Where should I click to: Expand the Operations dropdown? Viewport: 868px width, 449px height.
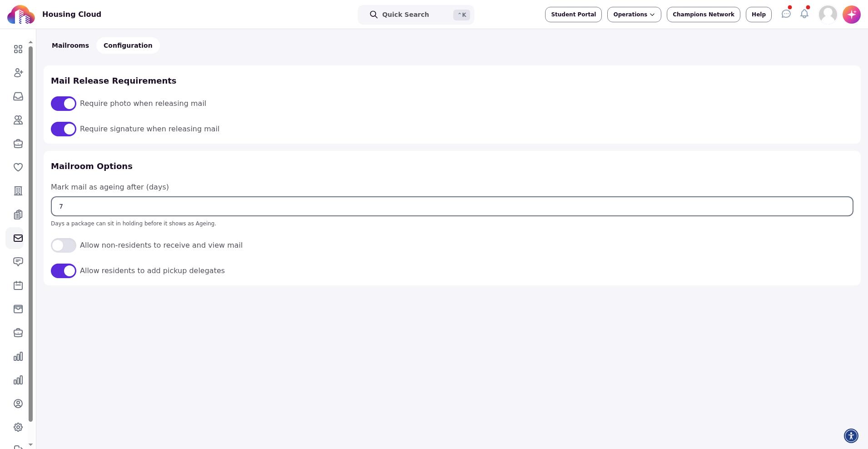click(x=634, y=15)
